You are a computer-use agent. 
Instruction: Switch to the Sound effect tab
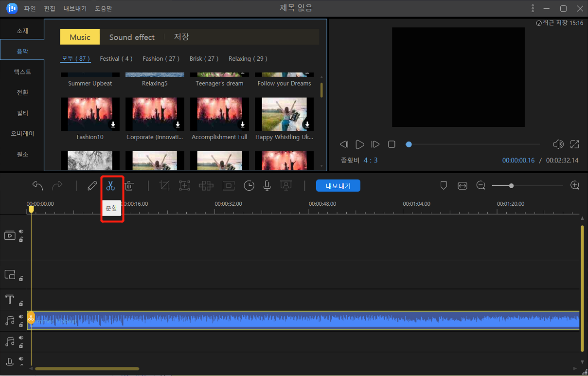point(132,37)
